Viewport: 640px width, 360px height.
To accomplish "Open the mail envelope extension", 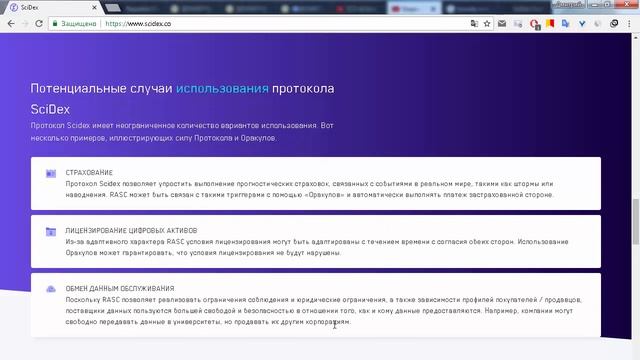I will coord(502,24).
